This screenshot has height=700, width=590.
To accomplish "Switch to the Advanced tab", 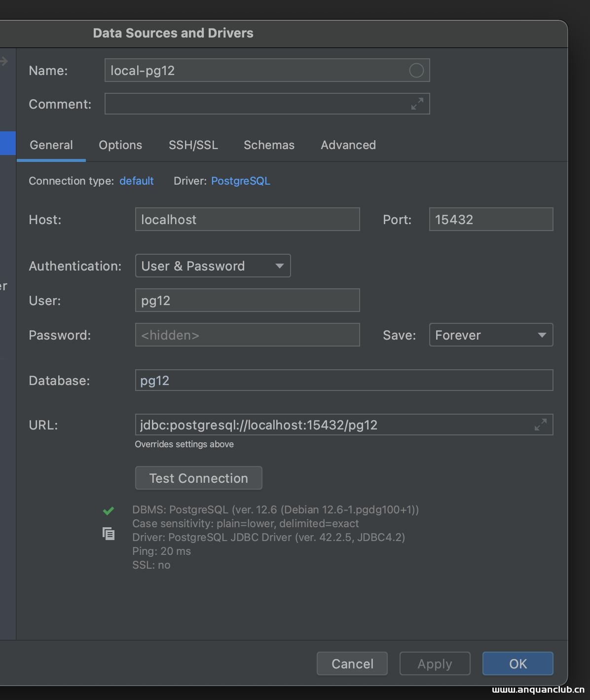I will pos(348,145).
